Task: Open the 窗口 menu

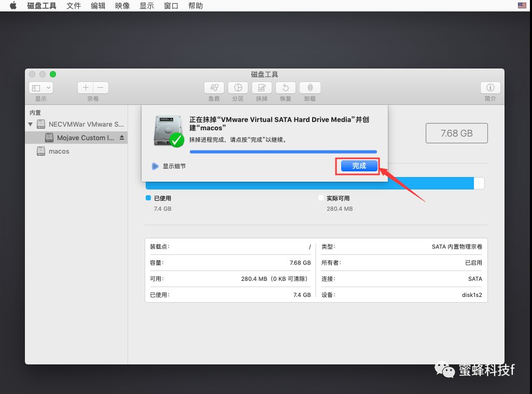Action: (171, 6)
